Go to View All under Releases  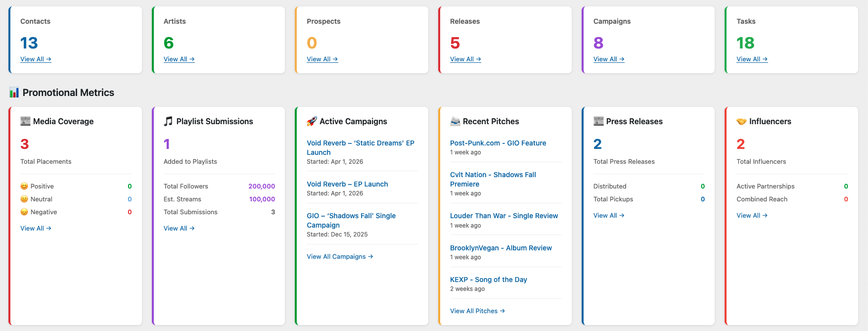point(465,59)
